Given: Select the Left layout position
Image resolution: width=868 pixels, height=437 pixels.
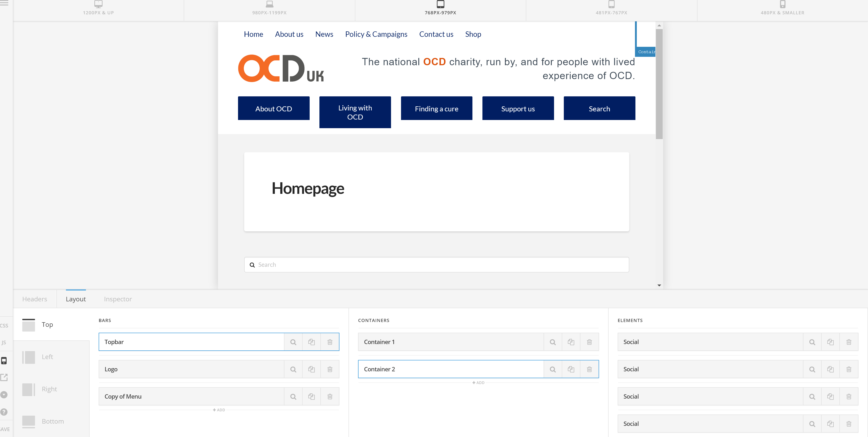Looking at the screenshot, I should point(47,357).
